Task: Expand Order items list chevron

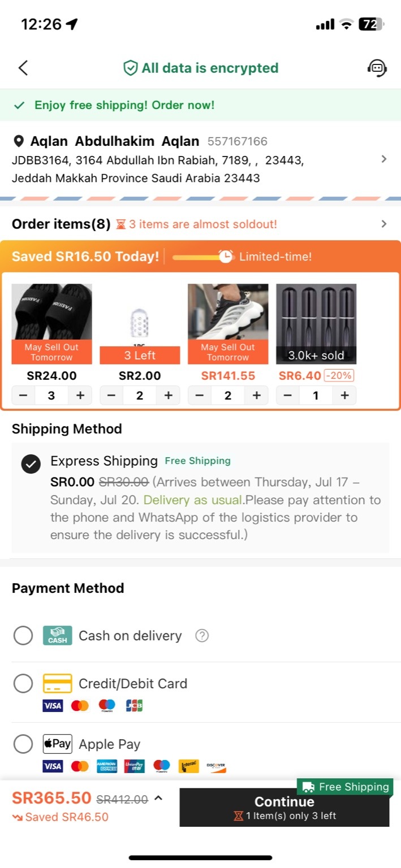Action: pyautogui.click(x=384, y=224)
